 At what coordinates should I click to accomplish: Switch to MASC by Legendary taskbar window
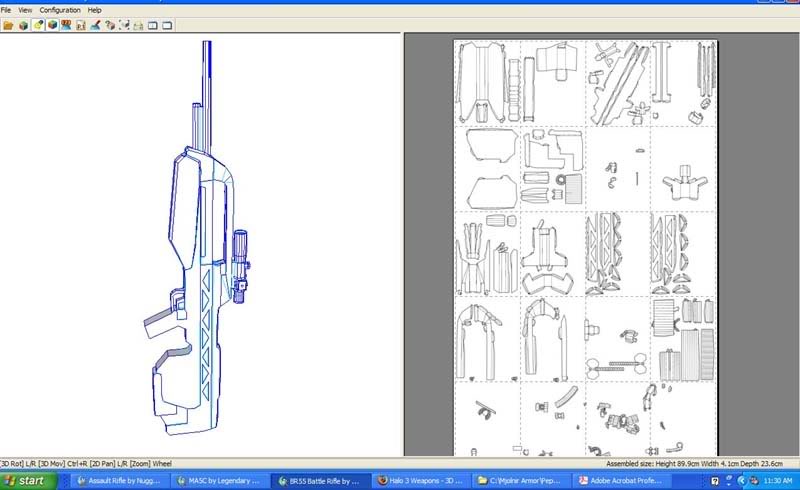coord(219,481)
